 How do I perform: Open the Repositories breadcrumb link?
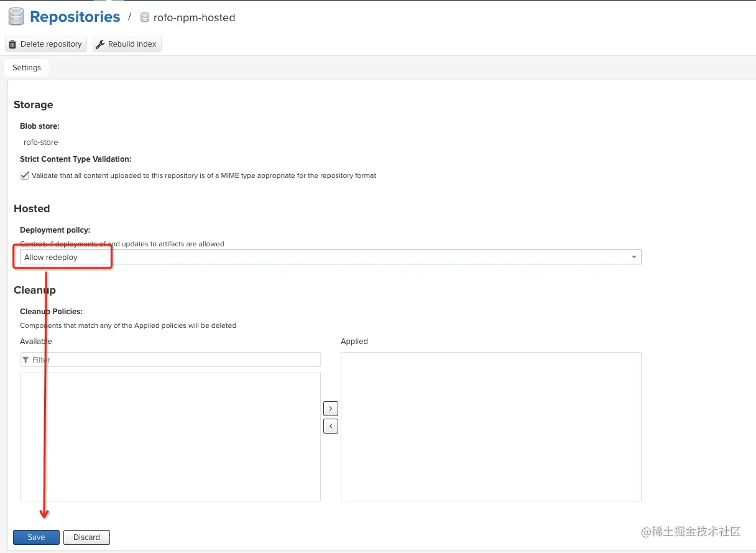click(75, 17)
